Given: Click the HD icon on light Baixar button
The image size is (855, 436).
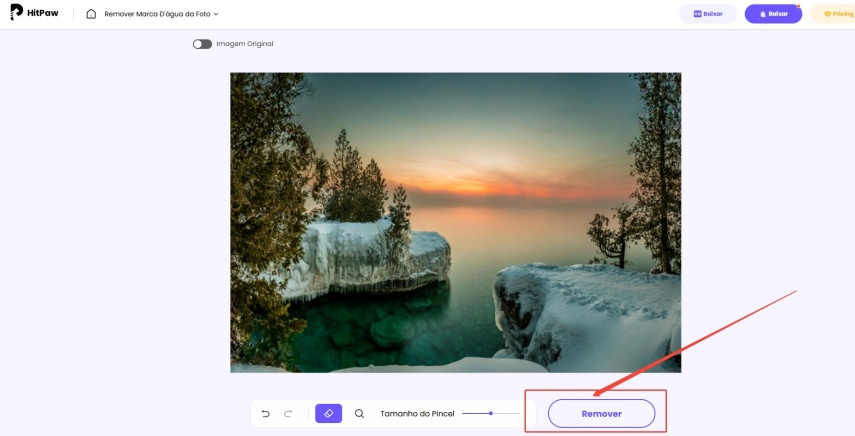Looking at the screenshot, I should tap(697, 14).
